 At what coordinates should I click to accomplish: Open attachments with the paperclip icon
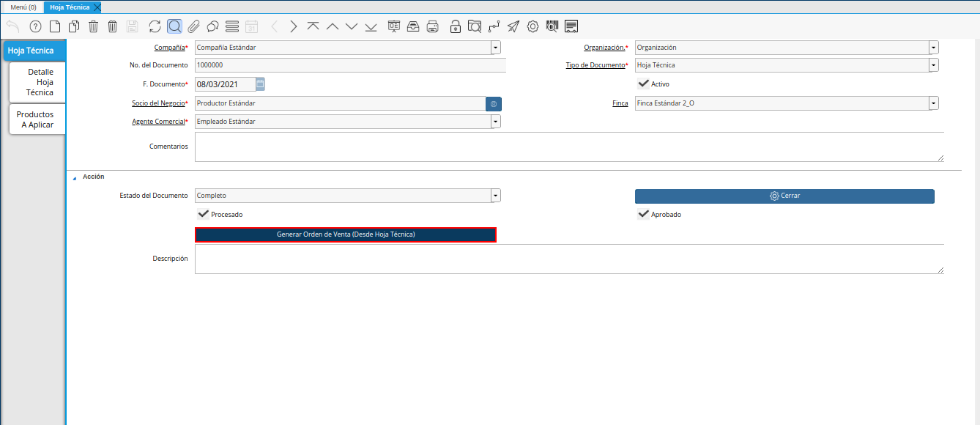(193, 27)
